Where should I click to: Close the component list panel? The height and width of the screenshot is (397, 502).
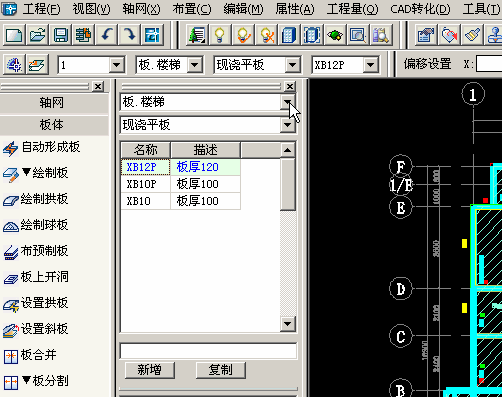click(x=290, y=87)
